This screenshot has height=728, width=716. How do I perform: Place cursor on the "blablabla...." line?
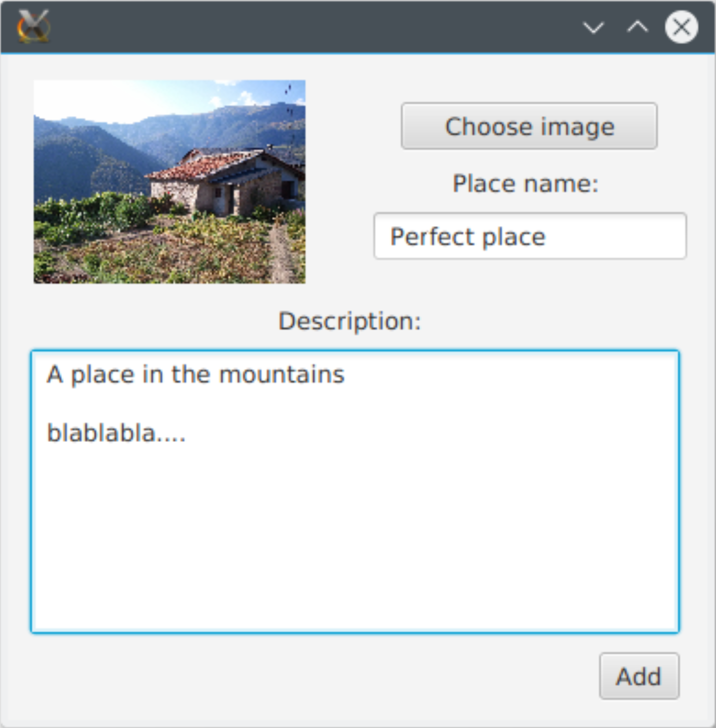pos(116,433)
